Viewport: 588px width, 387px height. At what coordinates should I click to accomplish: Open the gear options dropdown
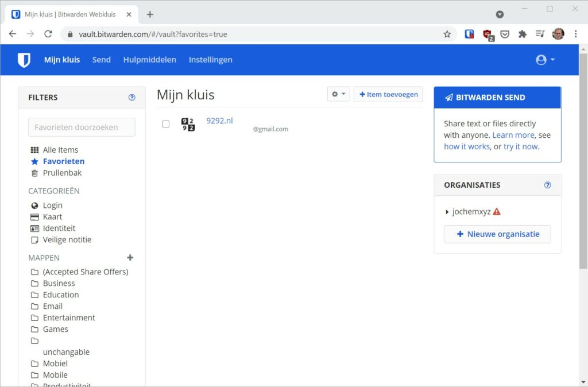[339, 94]
